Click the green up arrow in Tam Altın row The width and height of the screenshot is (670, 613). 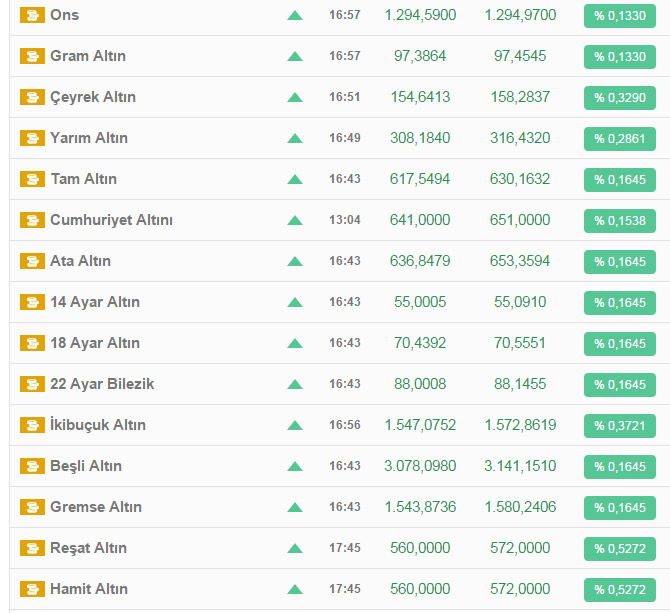pyautogui.click(x=294, y=179)
